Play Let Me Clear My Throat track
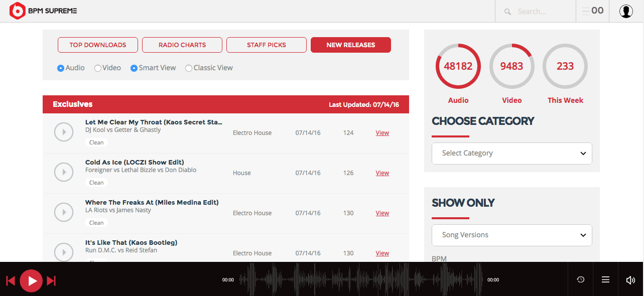 pos(64,132)
